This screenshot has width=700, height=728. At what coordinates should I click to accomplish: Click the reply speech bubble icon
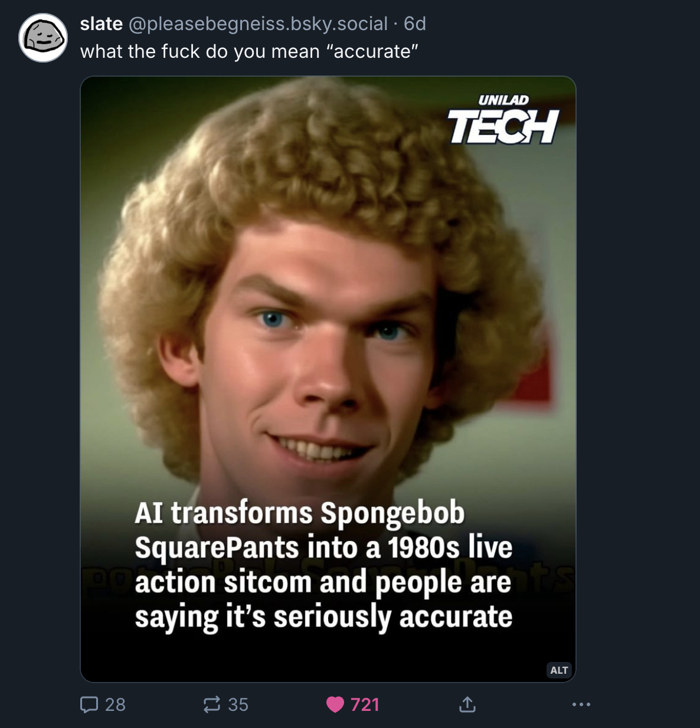click(89, 704)
